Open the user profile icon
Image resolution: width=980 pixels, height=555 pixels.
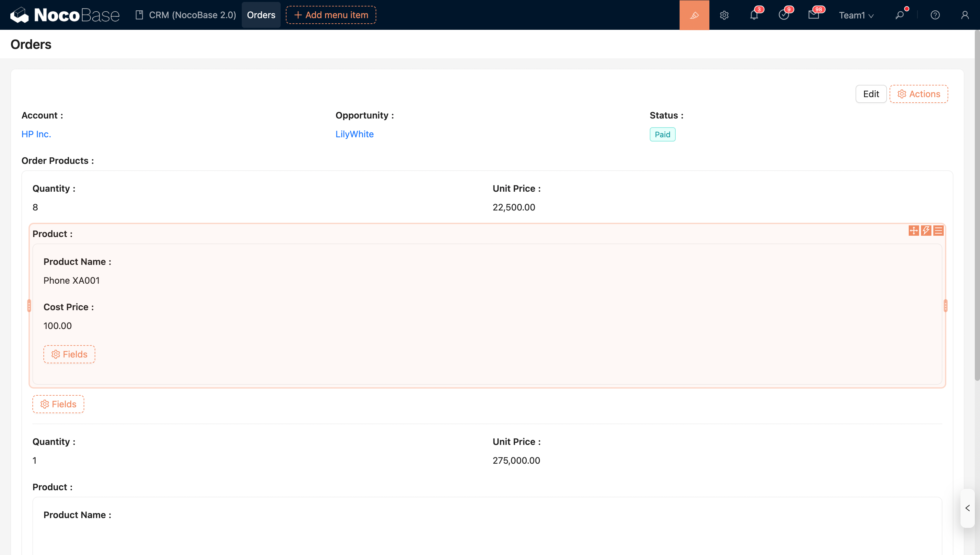pyautogui.click(x=965, y=15)
